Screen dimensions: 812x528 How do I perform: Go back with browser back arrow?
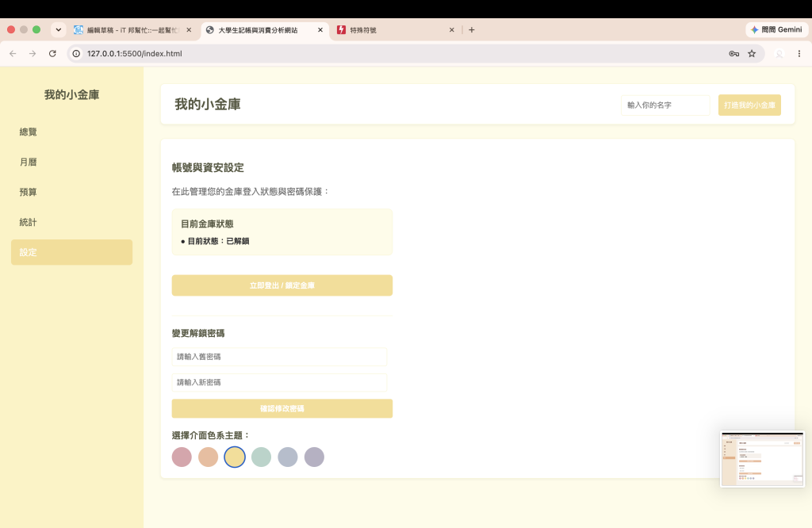(13, 53)
